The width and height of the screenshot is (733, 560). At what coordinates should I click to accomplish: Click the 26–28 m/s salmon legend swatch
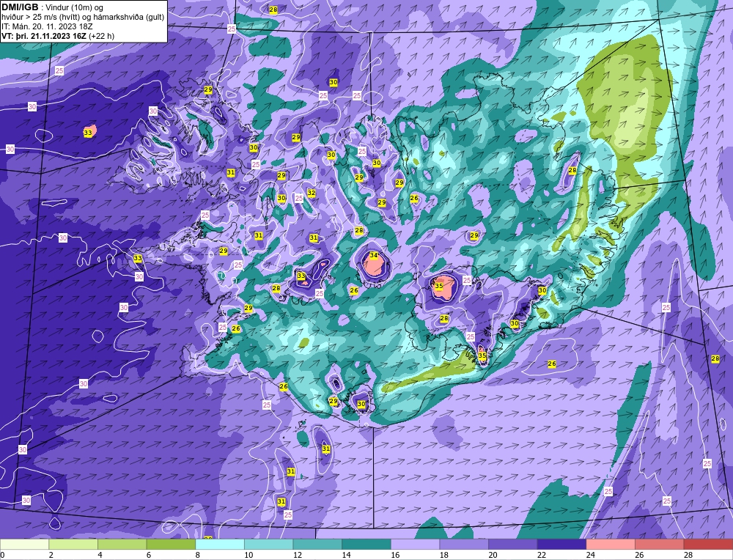click(659, 545)
